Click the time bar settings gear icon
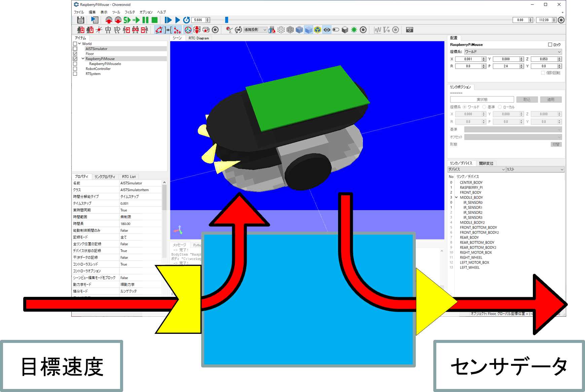This screenshot has width=585, height=392. (x=561, y=20)
